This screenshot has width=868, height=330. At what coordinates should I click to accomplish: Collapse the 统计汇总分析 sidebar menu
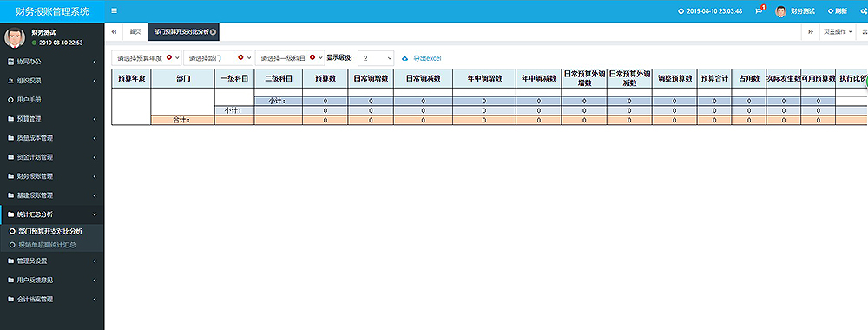click(52, 214)
